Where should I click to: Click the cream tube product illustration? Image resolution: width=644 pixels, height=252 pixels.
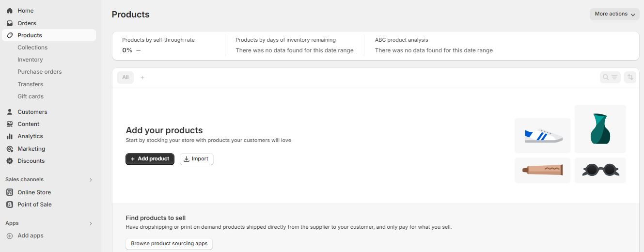[x=543, y=170]
